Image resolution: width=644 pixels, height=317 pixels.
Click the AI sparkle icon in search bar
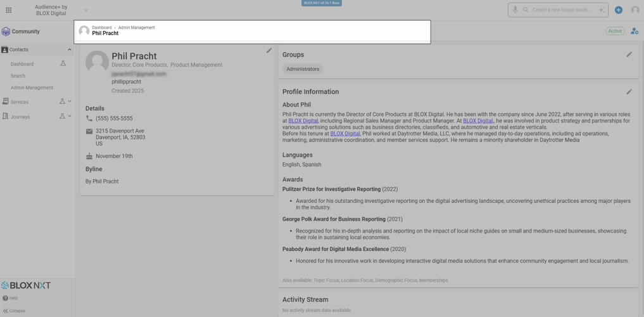click(602, 10)
